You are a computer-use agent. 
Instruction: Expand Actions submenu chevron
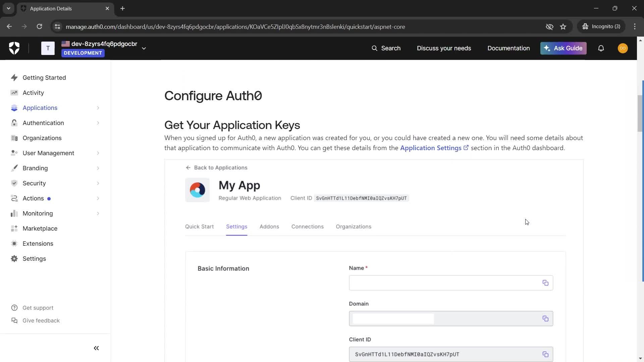click(98, 198)
